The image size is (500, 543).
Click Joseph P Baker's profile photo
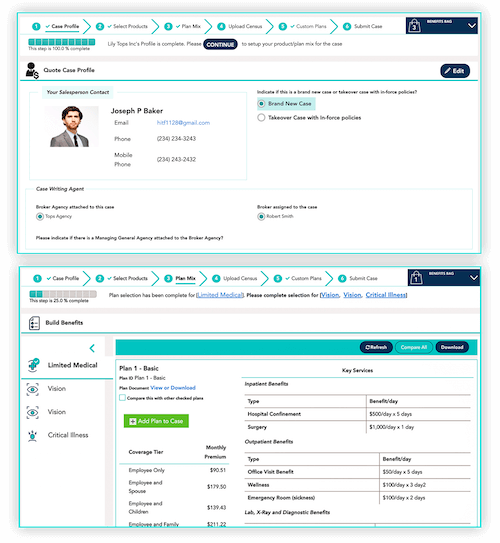[x=72, y=126]
